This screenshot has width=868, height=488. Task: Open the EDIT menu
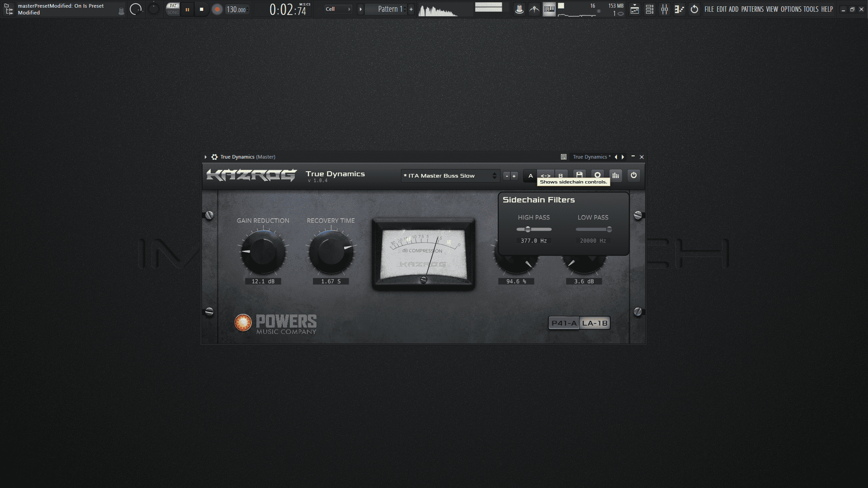(722, 9)
